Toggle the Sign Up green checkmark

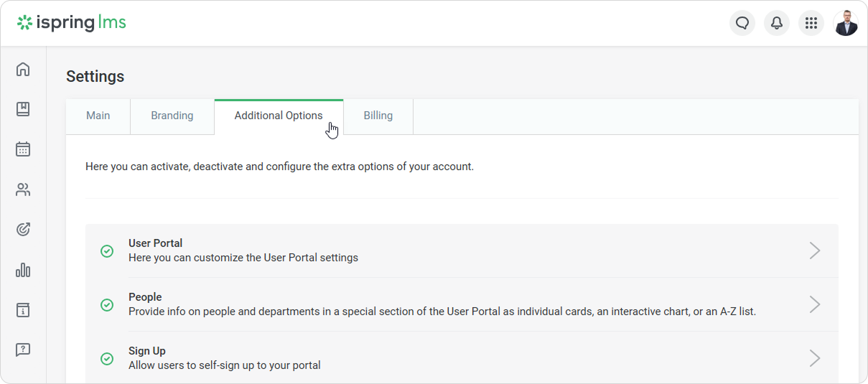107,359
